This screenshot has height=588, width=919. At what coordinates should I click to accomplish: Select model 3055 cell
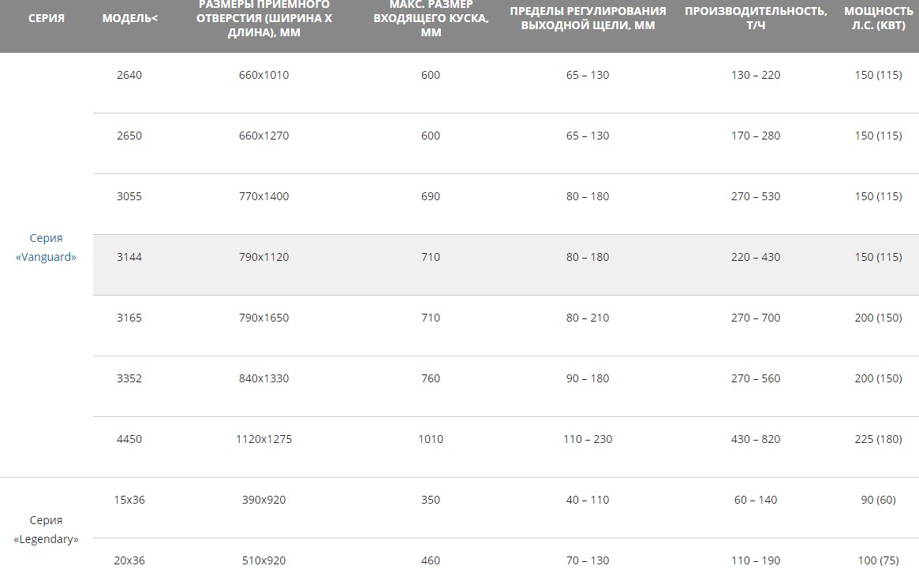point(129,197)
